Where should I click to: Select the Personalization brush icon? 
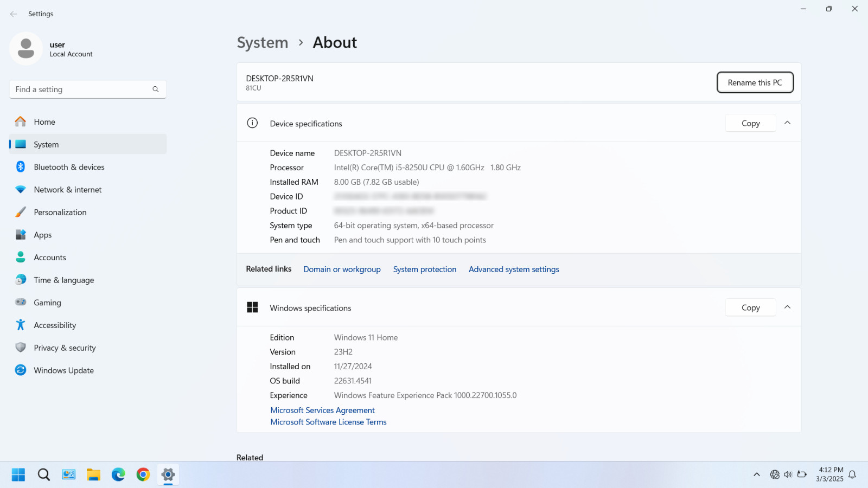click(21, 212)
